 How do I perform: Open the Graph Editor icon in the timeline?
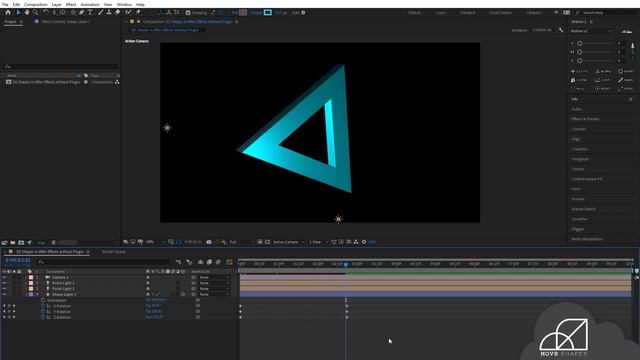point(229,262)
